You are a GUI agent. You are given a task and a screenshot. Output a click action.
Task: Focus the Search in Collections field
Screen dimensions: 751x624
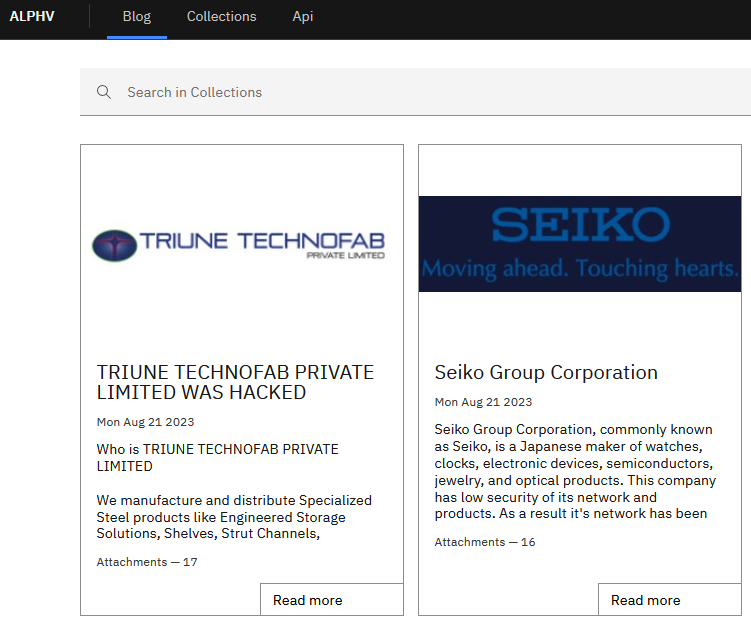point(415,92)
